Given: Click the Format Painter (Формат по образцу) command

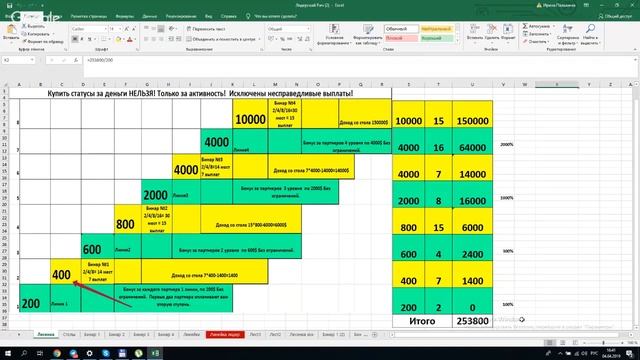Looking at the screenshot, I should click(x=43, y=41).
